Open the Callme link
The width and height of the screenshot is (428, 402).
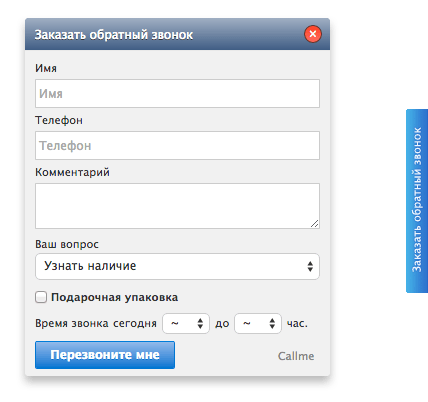(296, 356)
